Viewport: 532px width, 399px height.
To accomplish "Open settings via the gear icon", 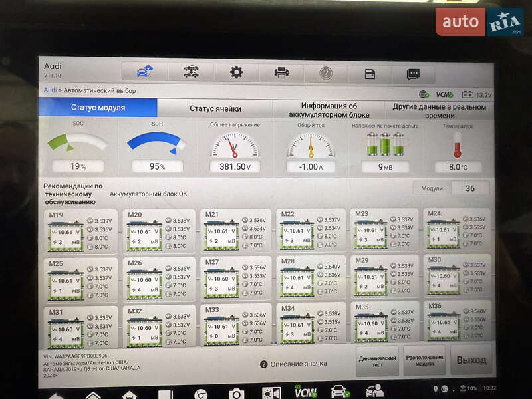I will (236, 72).
